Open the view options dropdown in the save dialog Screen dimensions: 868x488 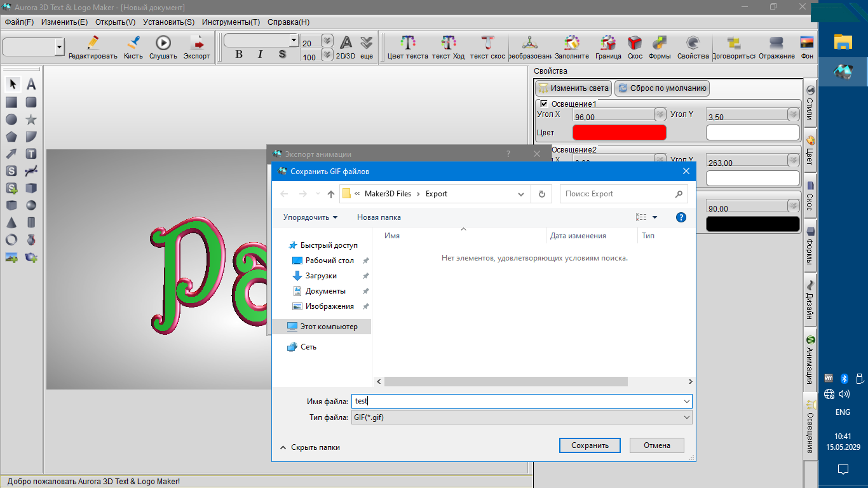654,217
